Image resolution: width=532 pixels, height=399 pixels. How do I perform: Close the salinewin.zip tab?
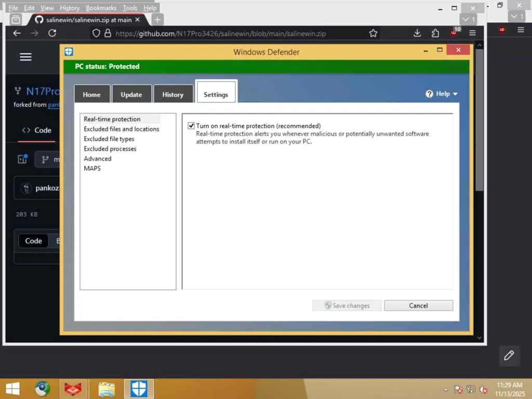137,20
